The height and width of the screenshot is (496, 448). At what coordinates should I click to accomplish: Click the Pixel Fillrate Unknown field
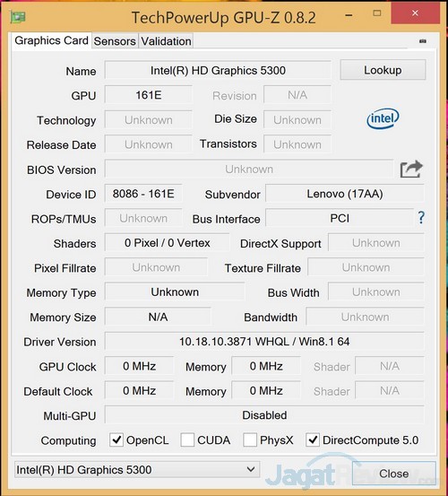tap(156, 267)
